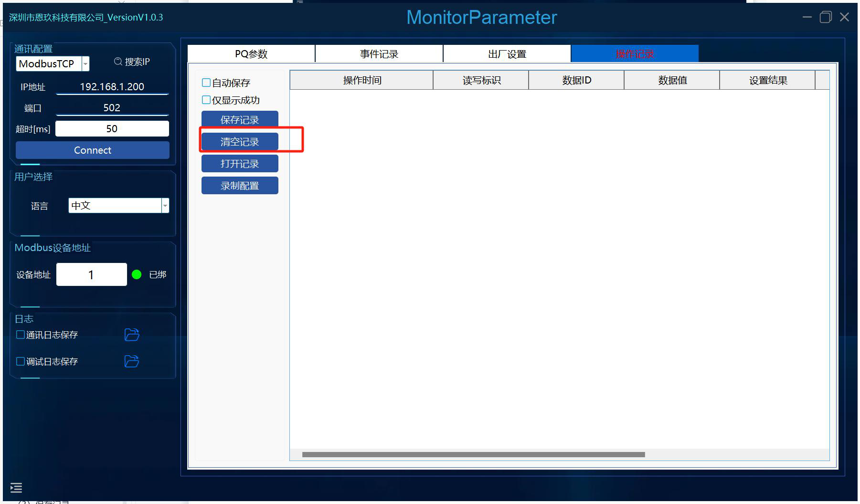This screenshot has width=860, height=504.
Task: Click the restore window icon
Action: click(x=826, y=17)
